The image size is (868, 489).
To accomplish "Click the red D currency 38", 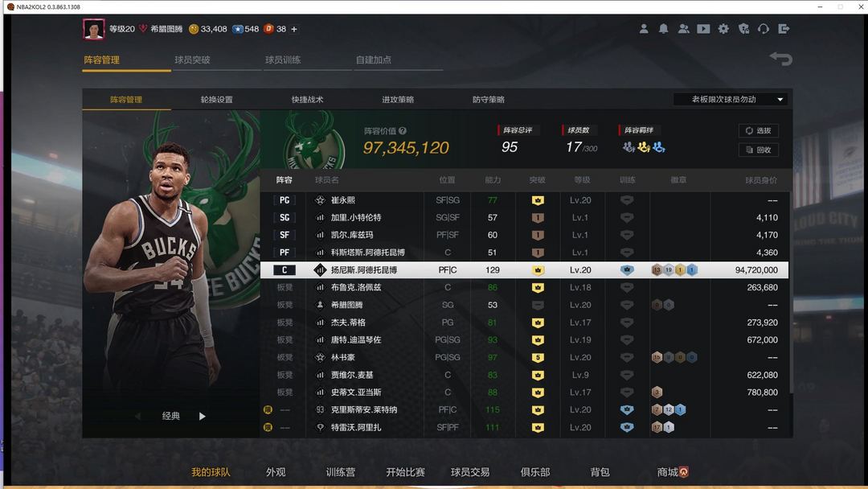I will 275,29.
